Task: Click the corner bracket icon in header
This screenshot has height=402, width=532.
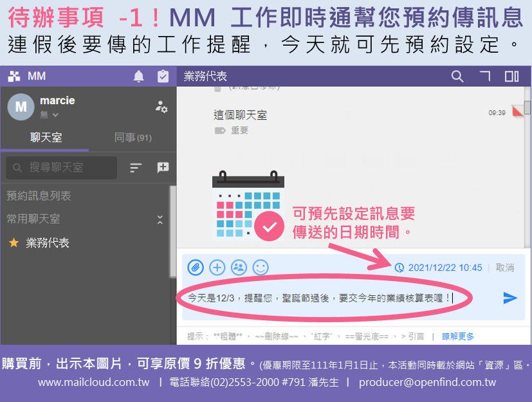Action: [485, 77]
